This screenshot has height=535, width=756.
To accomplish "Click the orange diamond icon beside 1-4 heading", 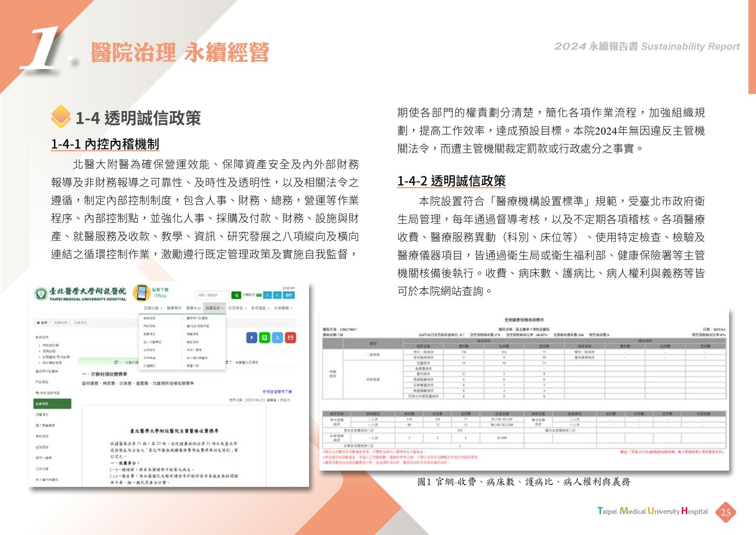I will 61,116.
